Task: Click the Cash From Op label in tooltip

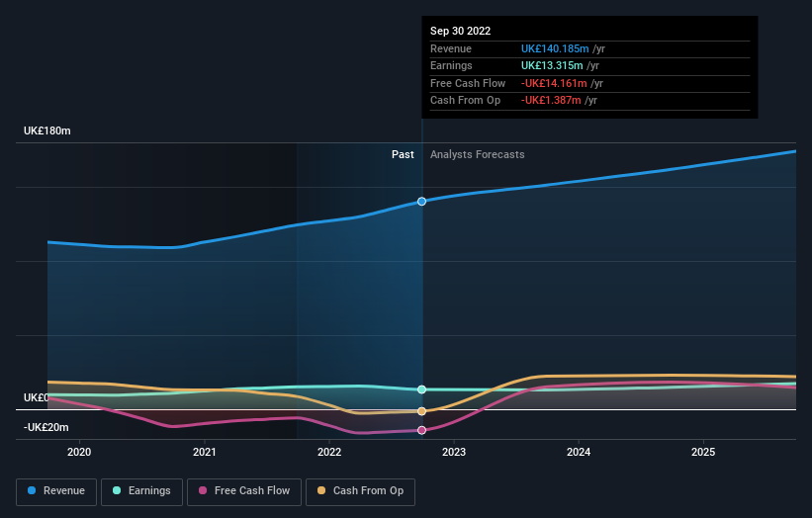Action: point(465,101)
